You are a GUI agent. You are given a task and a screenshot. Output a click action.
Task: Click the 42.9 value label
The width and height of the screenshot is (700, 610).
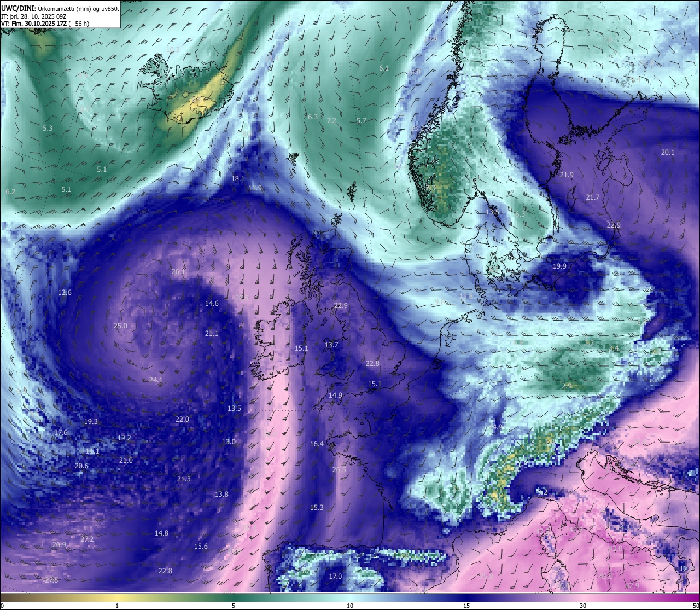(632, 585)
